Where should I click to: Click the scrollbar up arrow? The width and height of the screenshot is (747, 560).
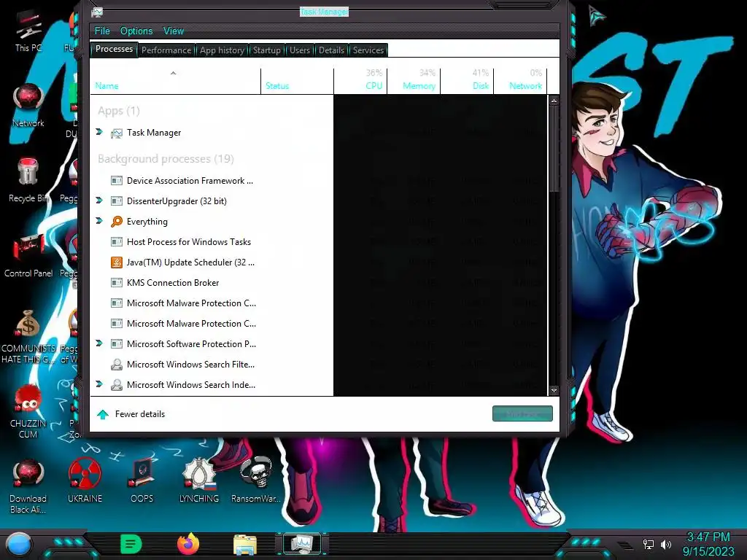coord(554,101)
